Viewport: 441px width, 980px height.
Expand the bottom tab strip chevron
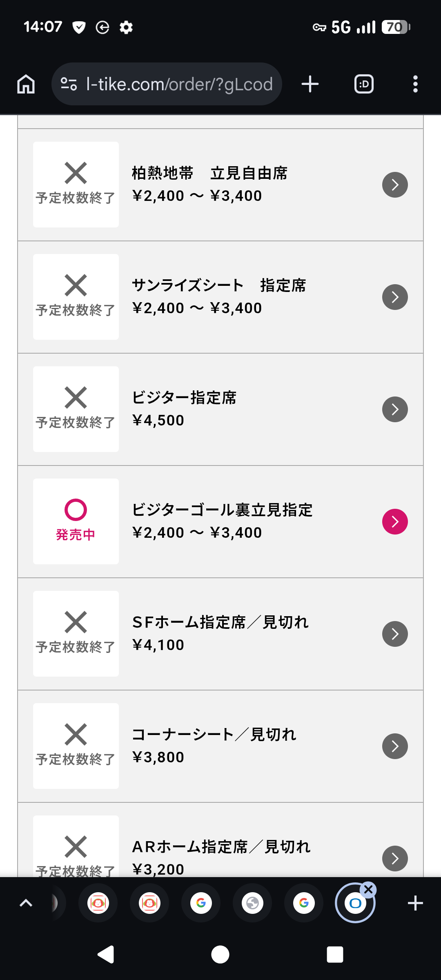click(26, 903)
